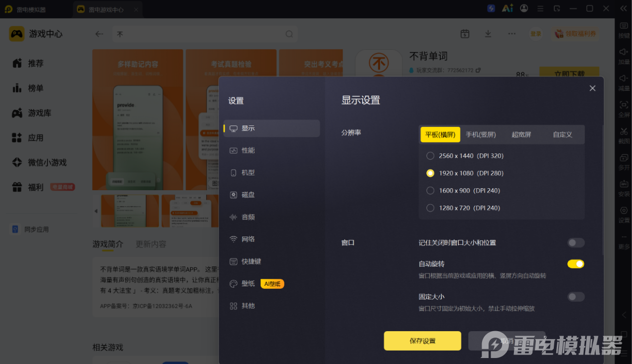Select the 平板(横屏) resolution tab
Viewport: 632px width, 364px height.
(440, 134)
